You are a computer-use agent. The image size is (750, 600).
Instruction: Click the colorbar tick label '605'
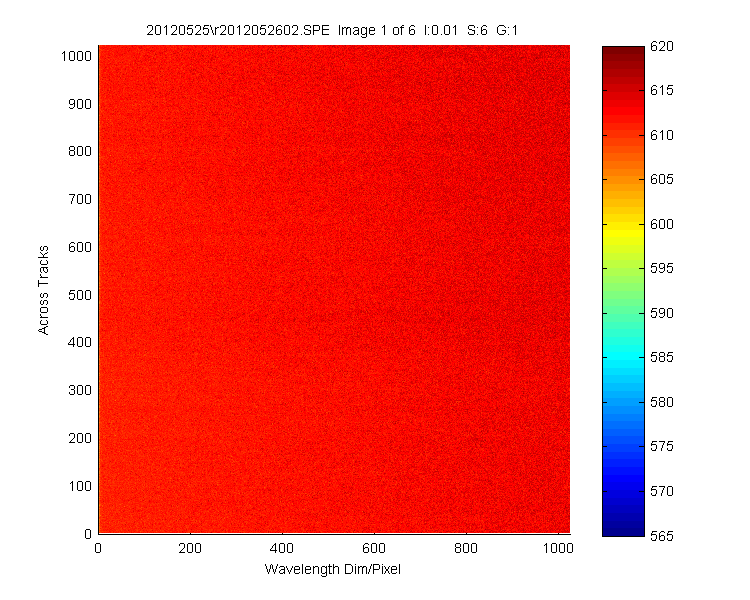point(662,179)
